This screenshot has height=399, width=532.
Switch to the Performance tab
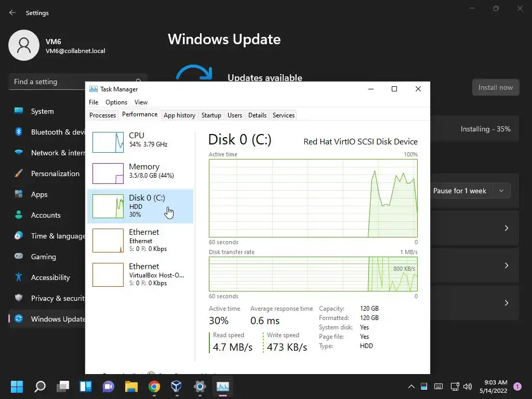[140, 115]
